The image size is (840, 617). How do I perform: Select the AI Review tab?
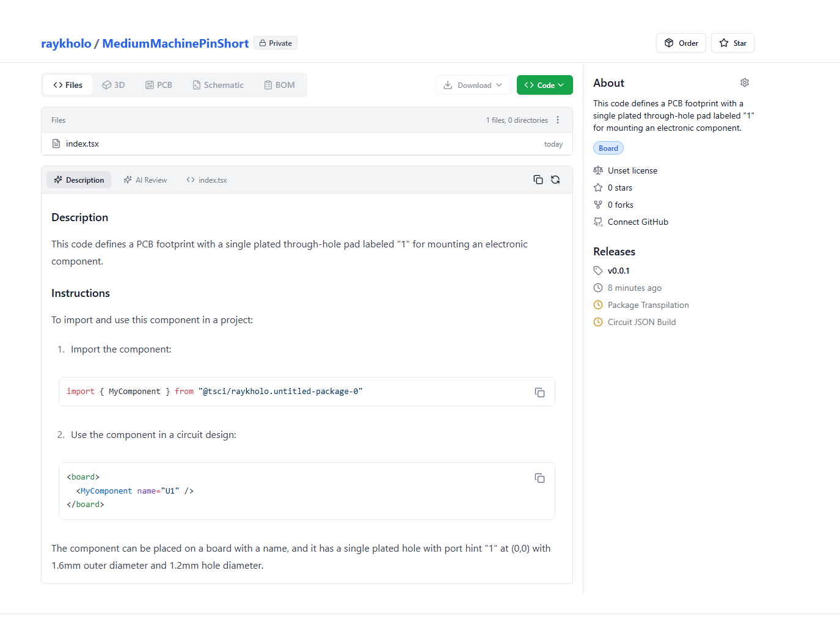pos(145,180)
